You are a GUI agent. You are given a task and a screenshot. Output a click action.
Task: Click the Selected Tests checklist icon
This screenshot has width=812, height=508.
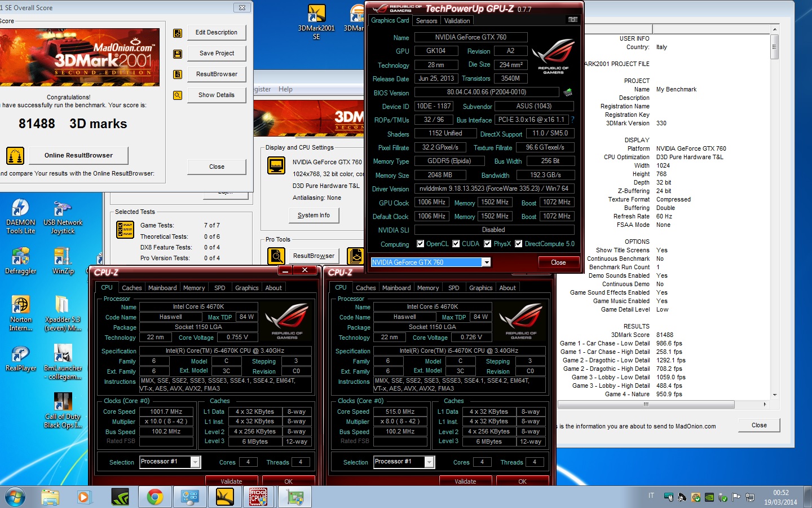tap(125, 230)
